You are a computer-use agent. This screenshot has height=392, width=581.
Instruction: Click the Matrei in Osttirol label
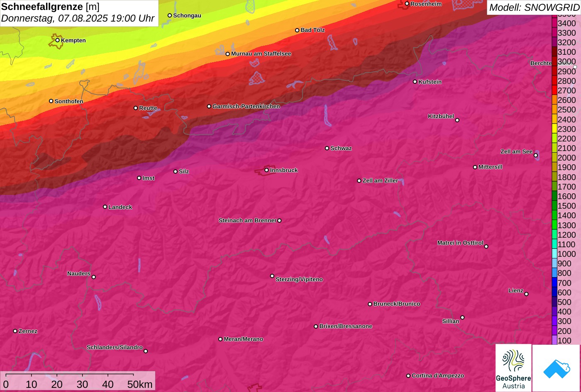460,243
